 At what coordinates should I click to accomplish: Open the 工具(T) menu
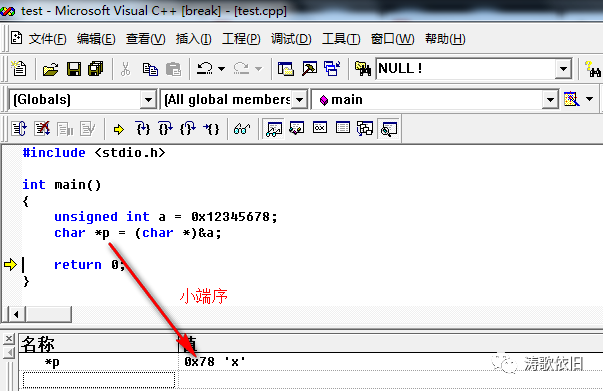point(341,39)
